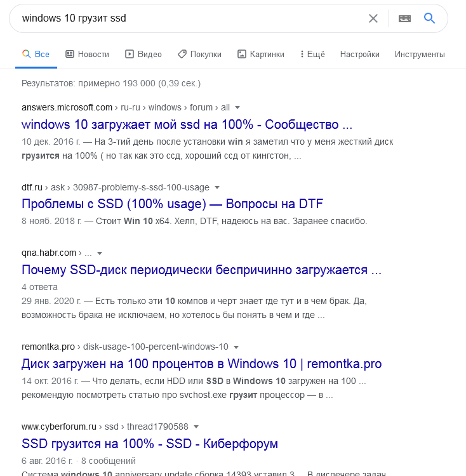Click the dtf.ru breadcrumb URL
The image size is (466, 476).
116,187
